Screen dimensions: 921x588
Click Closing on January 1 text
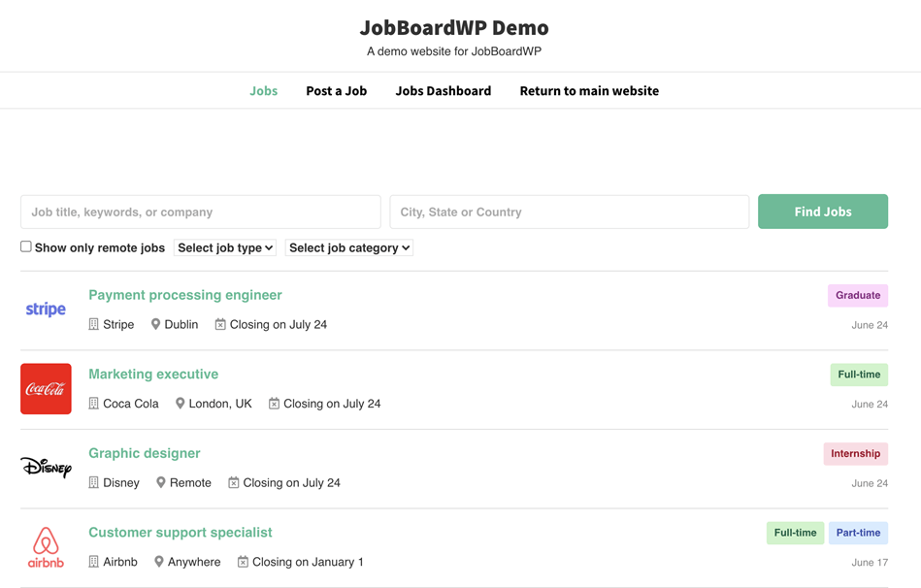(x=308, y=562)
